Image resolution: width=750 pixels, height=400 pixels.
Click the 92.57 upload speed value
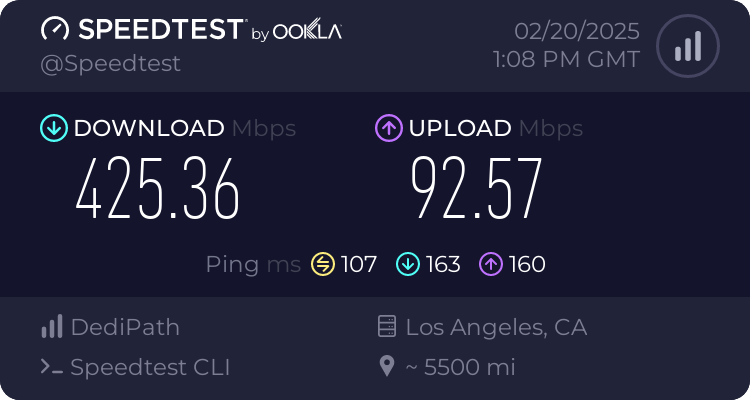point(477,190)
